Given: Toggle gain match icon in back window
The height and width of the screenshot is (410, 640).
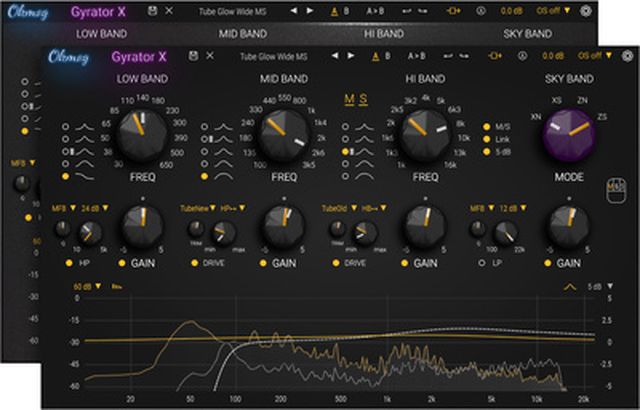Looking at the screenshot, I should [x=453, y=11].
